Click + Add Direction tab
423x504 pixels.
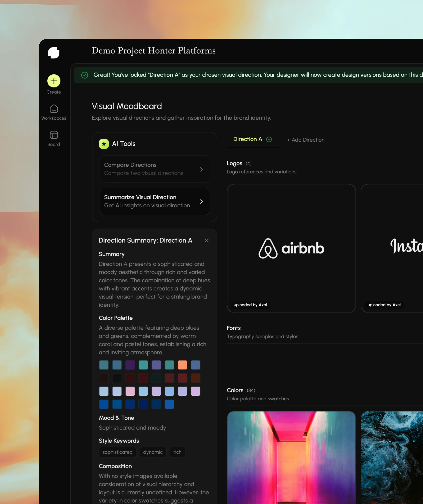[x=306, y=140]
